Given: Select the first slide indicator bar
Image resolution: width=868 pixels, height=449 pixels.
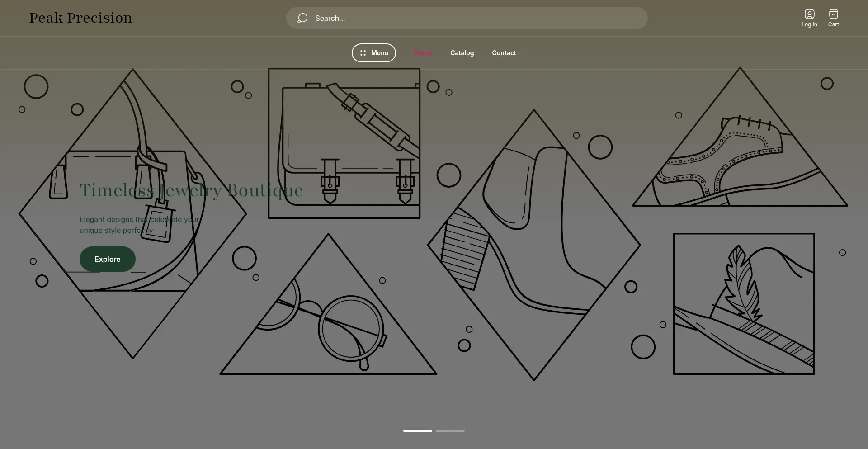Looking at the screenshot, I should [x=418, y=431].
